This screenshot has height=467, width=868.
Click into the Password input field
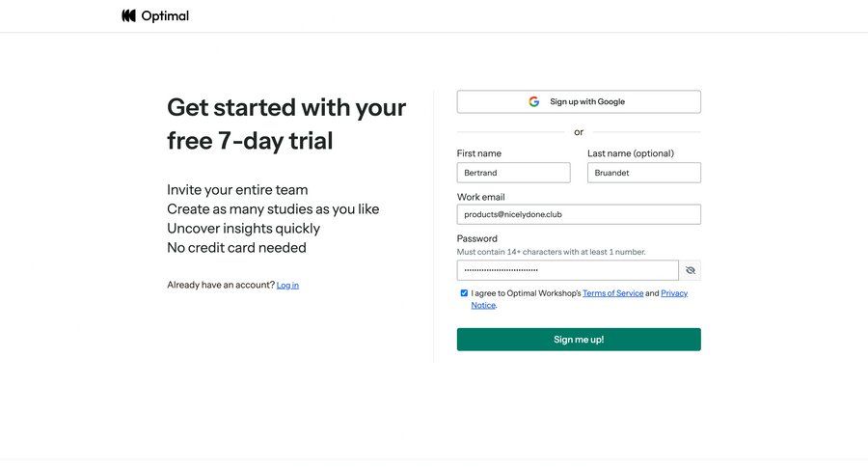[567, 270]
